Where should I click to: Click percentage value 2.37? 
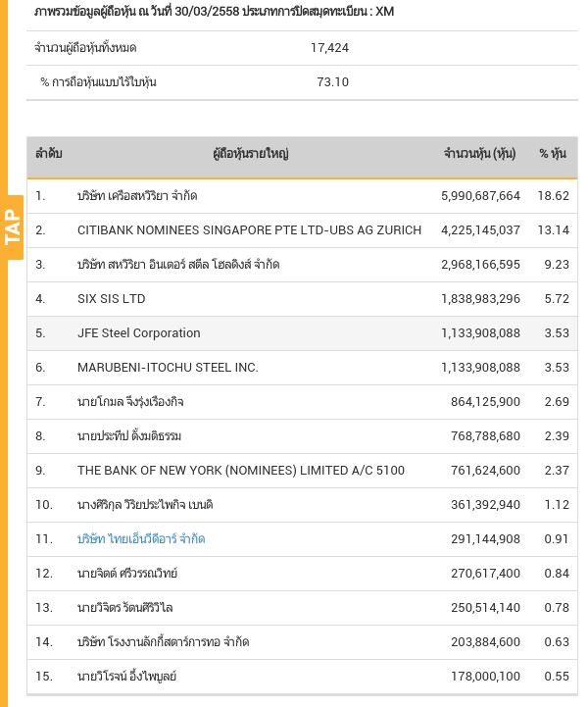(557, 471)
